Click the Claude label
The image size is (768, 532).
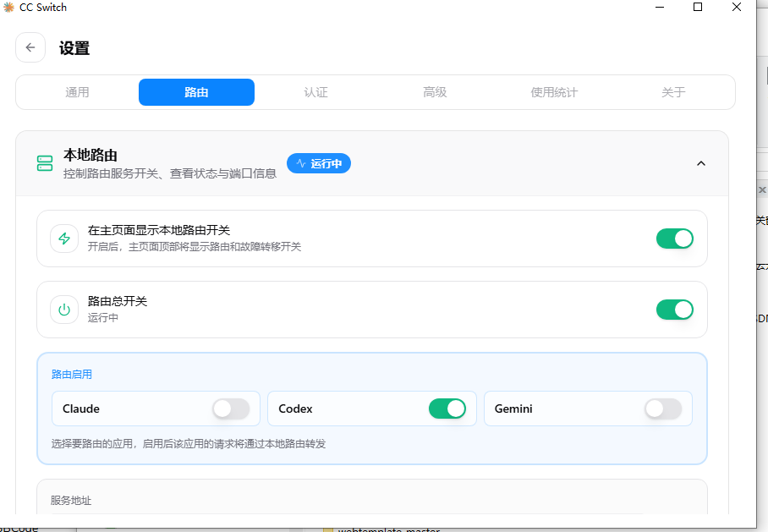81,409
